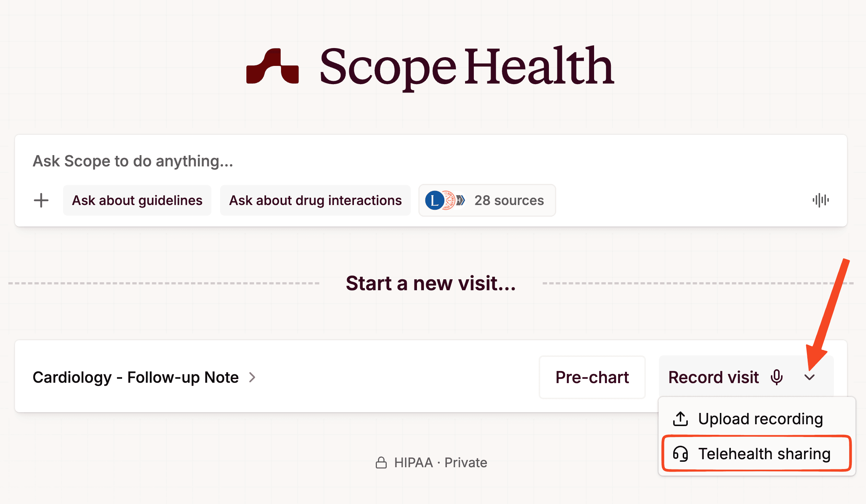Open the Cardiology note template chevron
This screenshot has height=504, width=866.
(252, 377)
